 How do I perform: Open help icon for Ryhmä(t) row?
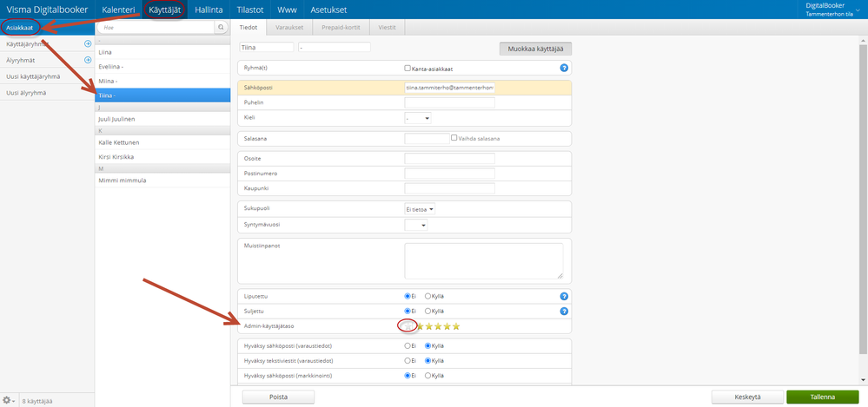(x=564, y=68)
